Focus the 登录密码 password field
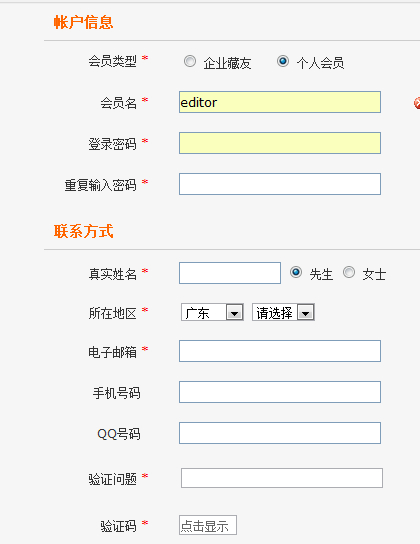This screenshot has height=544, width=420. pos(280,143)
